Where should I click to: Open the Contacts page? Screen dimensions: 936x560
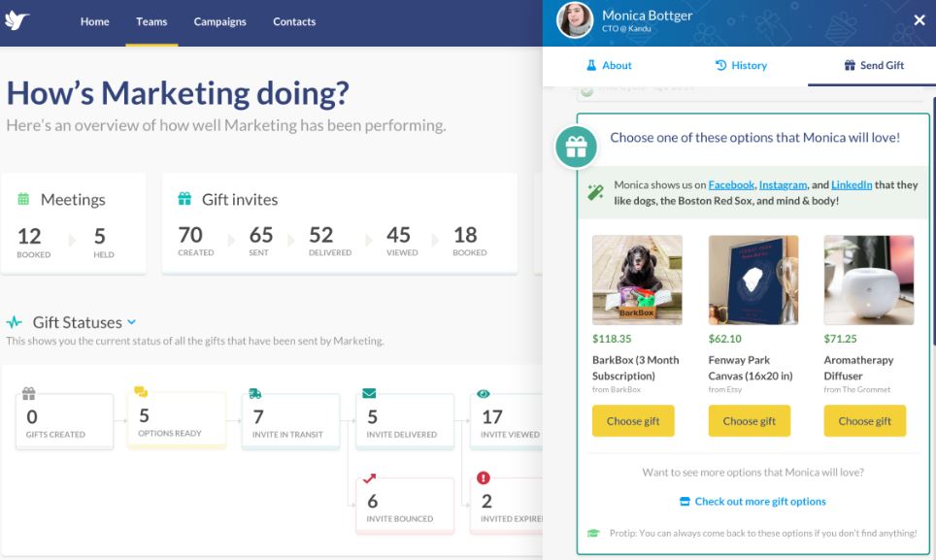pyautogui.click(x=294, y=22)
